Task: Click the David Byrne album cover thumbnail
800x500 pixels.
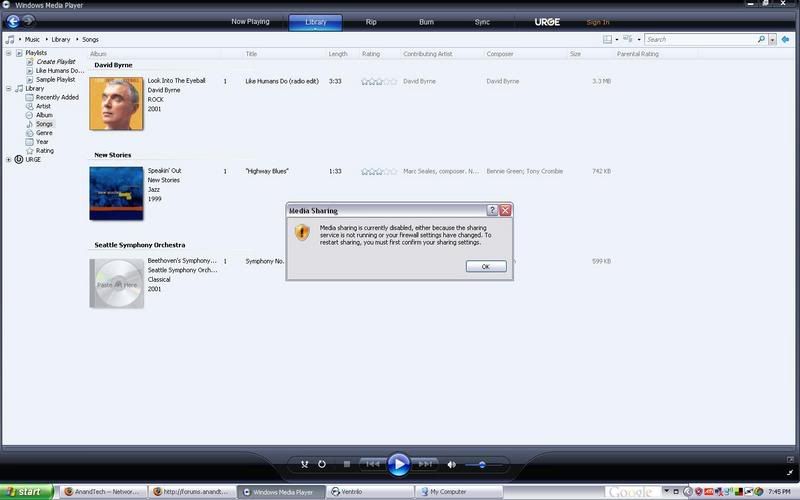Action: click(x=116, y=104)
